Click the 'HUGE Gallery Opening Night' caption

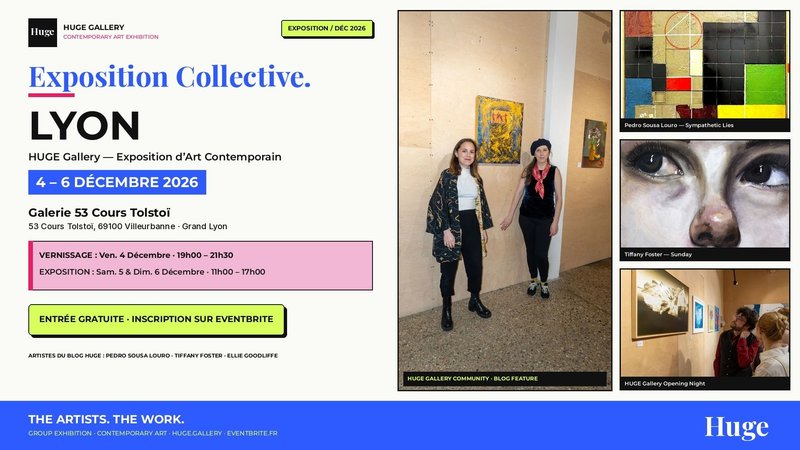click(x=665, y=383)
